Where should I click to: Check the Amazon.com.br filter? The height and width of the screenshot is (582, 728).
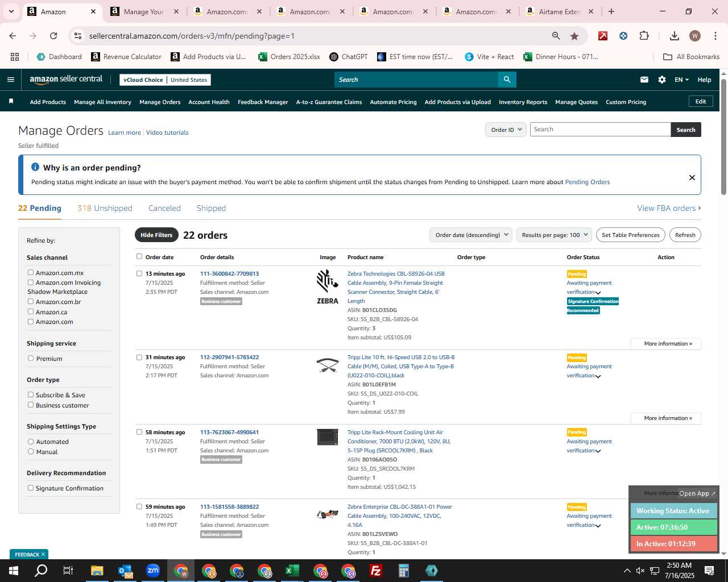point(31,301)
